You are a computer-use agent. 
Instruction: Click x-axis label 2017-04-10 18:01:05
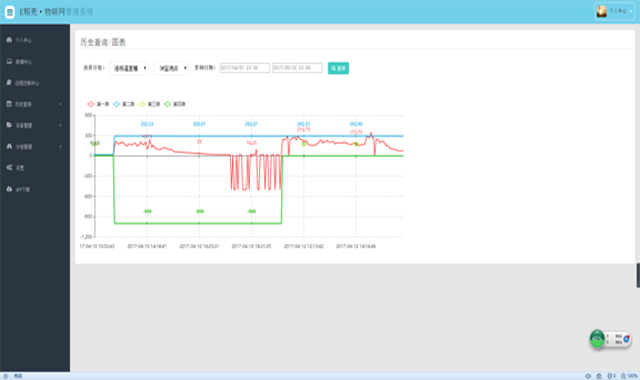point(251,246)
